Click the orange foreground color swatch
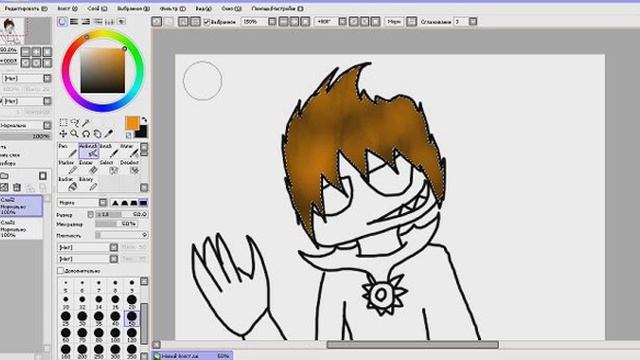The height and width of the screenshot is (360, 640). (132, 123)
